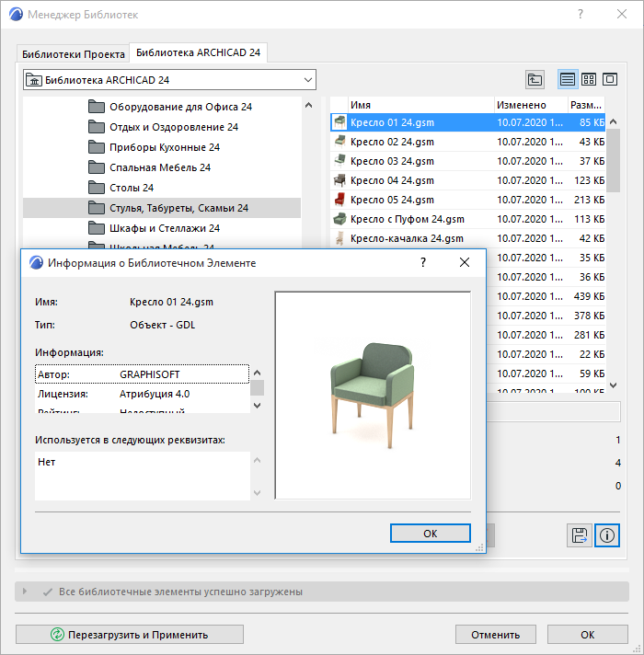Image resolution: width=644 pixels, height=655 pixels.
Task: Click the Кресло с Пуфом 24.gsm icon
Action: pos(340,219)
